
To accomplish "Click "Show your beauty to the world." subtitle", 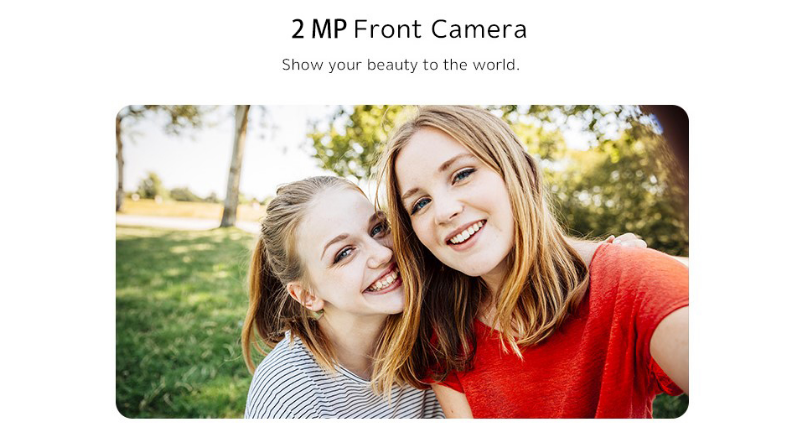I will click(x=401, y=65).
